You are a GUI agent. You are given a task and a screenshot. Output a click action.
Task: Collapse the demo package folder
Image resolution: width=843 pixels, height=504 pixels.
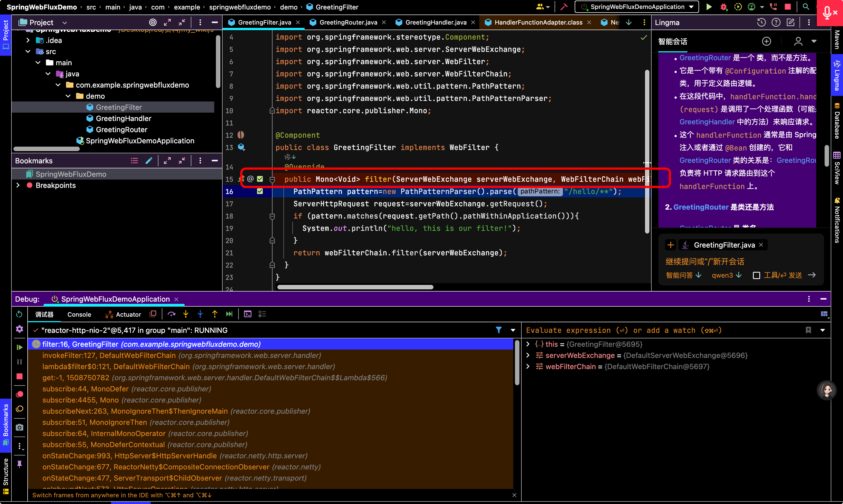(x=68, y=96)
